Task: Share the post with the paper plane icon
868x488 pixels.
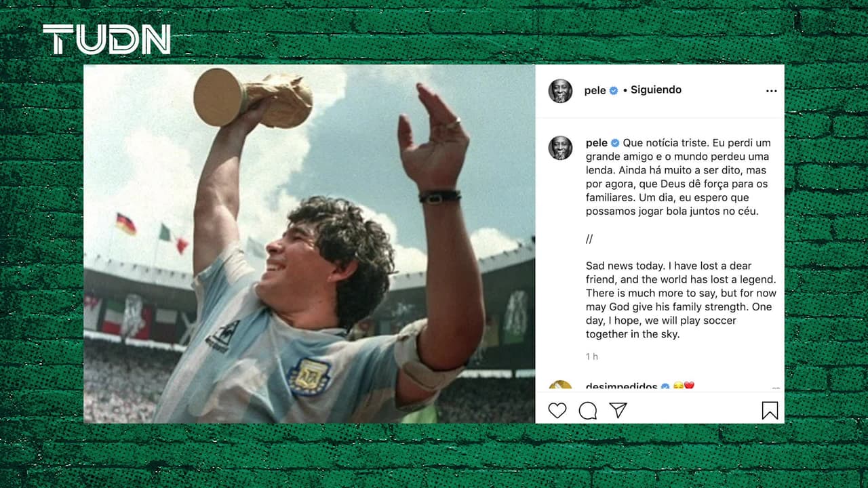Action: pos(618,410)
